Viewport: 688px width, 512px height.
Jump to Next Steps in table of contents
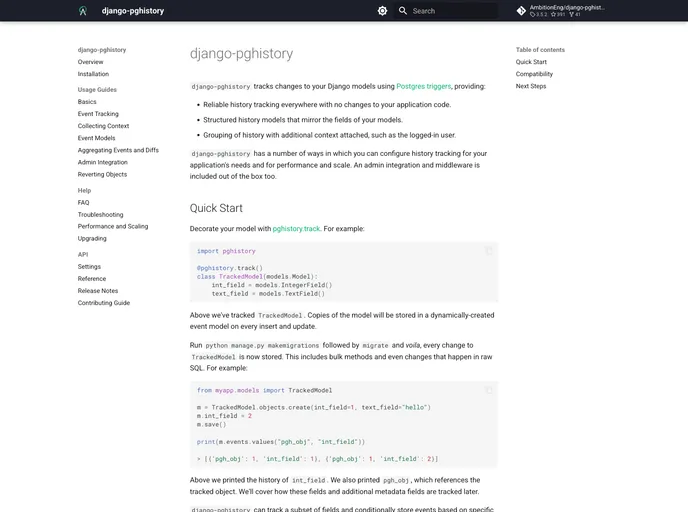(531, 86)
